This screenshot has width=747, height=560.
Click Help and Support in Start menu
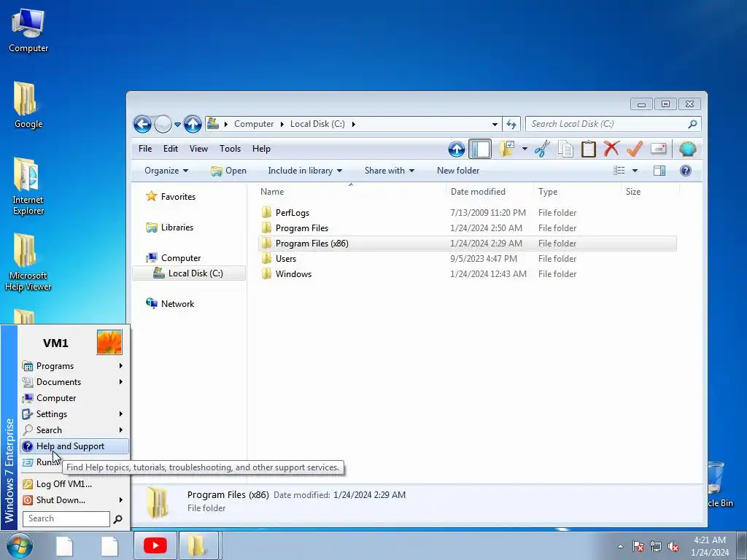pos(74,446)
